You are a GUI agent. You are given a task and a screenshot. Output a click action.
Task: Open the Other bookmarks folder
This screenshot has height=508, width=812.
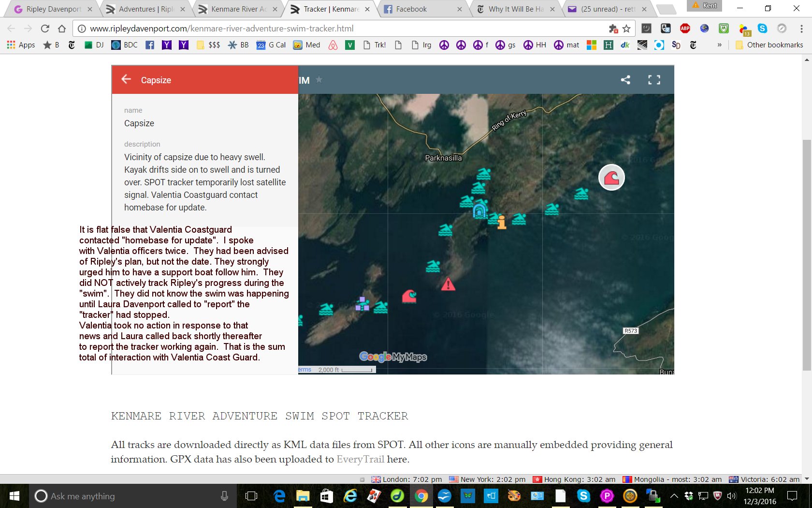(x=769, y=45)
